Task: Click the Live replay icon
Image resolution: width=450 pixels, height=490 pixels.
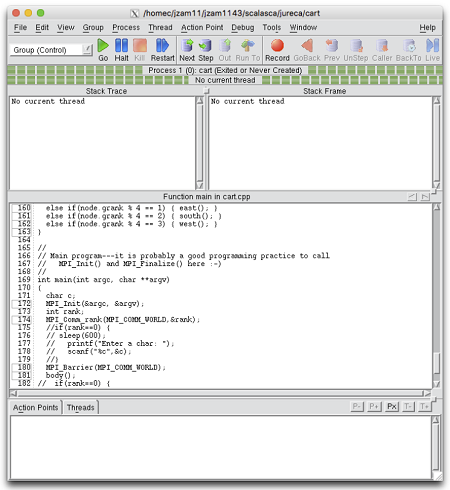Action: pyautogui.click(x=432, y=50)
